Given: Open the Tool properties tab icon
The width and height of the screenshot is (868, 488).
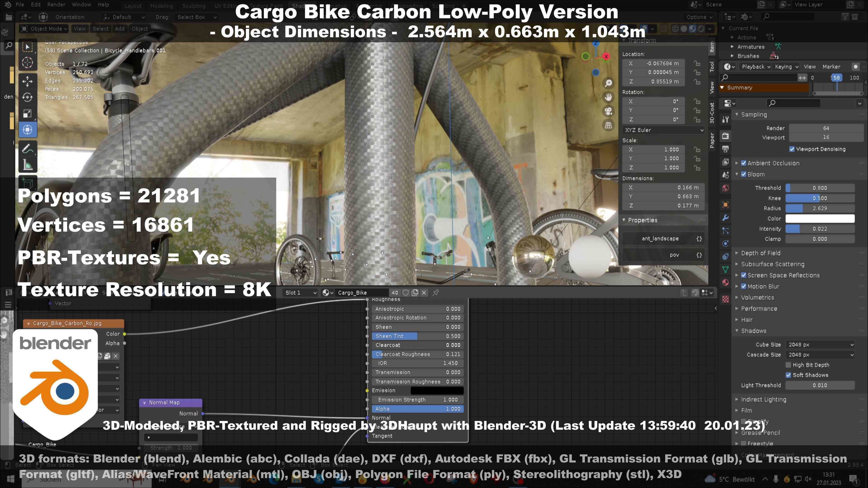Looking at the screenshot, I should pyautogui.click(x=725, y=119).
